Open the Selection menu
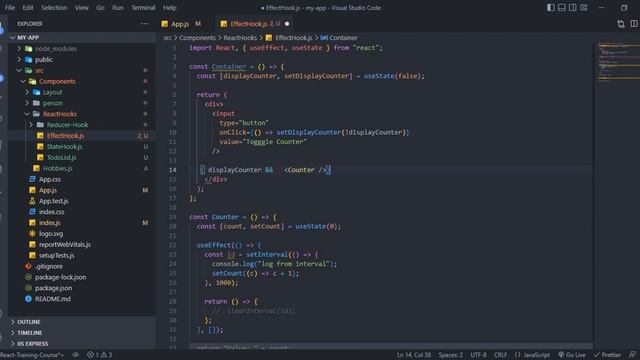The height and width of the screenshot is (360, 640). pyautogui.click(x=54, y=7)
